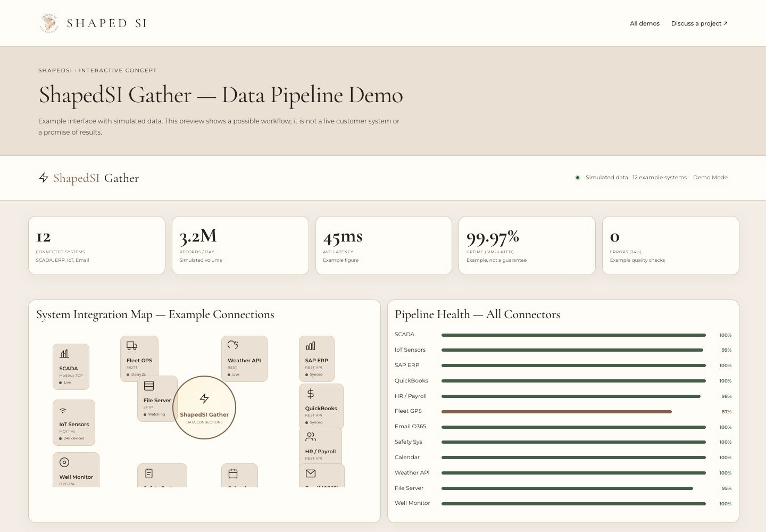Click the HR / Payroll people icon
The height and width of the screenshot is (532, 766).
coord(311,437)
